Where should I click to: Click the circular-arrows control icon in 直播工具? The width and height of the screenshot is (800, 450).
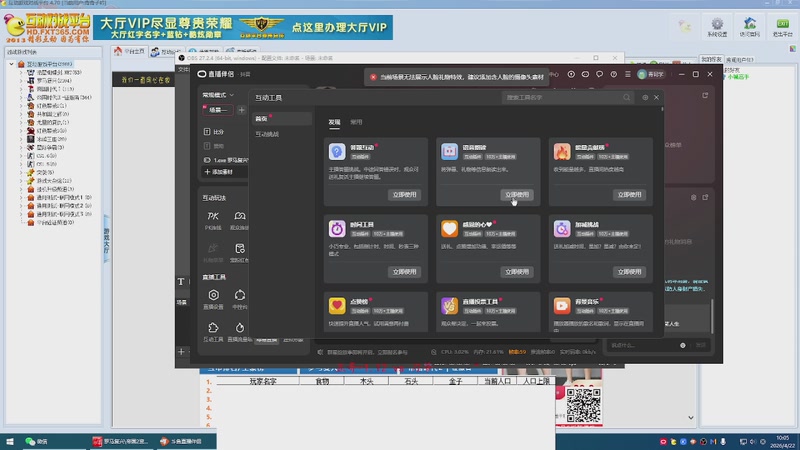(240, 295)
